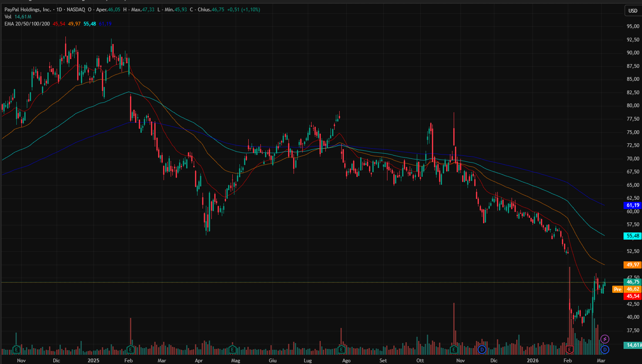
Task: Click the 14,61M volume tag on the axis
Action: click(633, 345)
